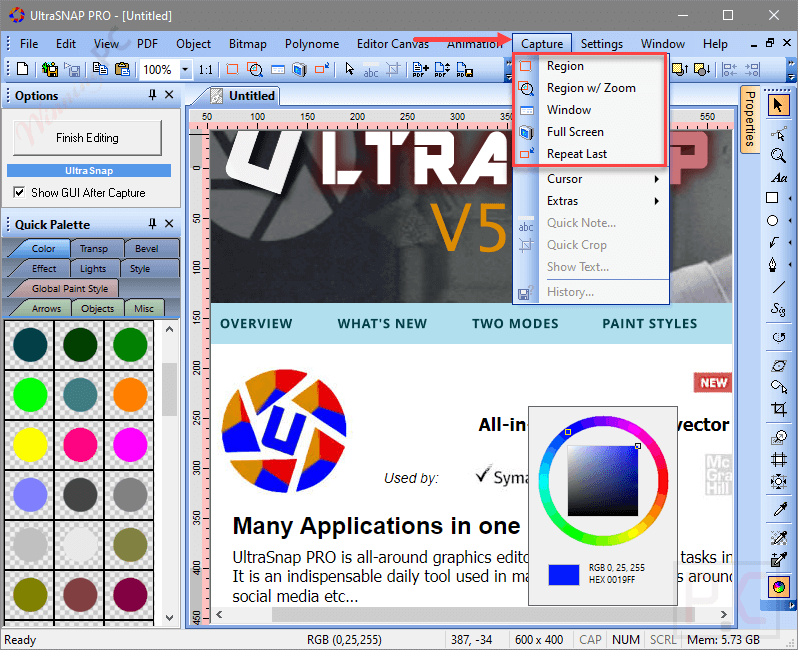Open the Untitled document tab
The width and height of the screenshot is (798, 650).
pyautogui.click(x=243, y=96)
